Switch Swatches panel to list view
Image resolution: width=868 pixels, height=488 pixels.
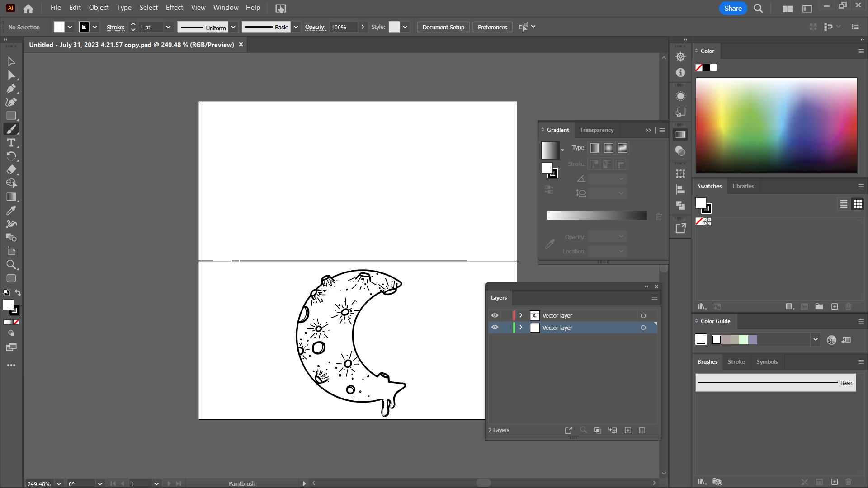pos(844,204)
